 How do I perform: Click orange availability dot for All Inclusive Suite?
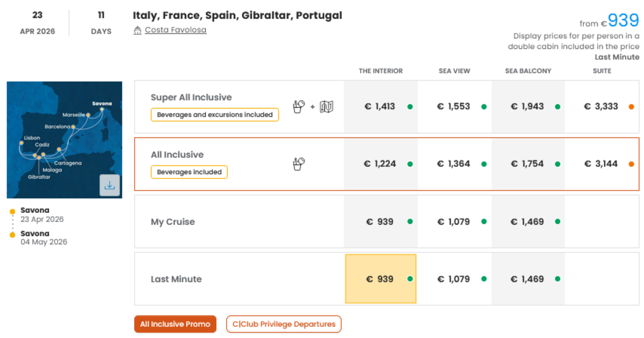[631, 164]
